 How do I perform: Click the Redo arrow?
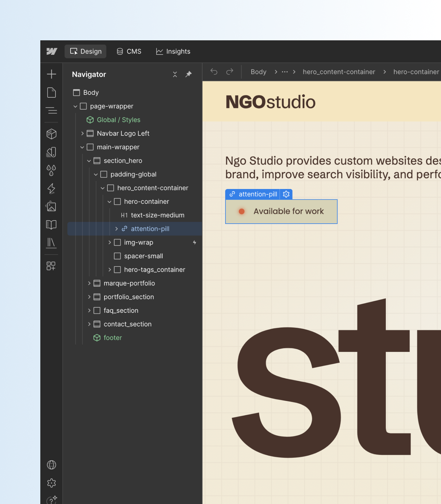point(230,72)
